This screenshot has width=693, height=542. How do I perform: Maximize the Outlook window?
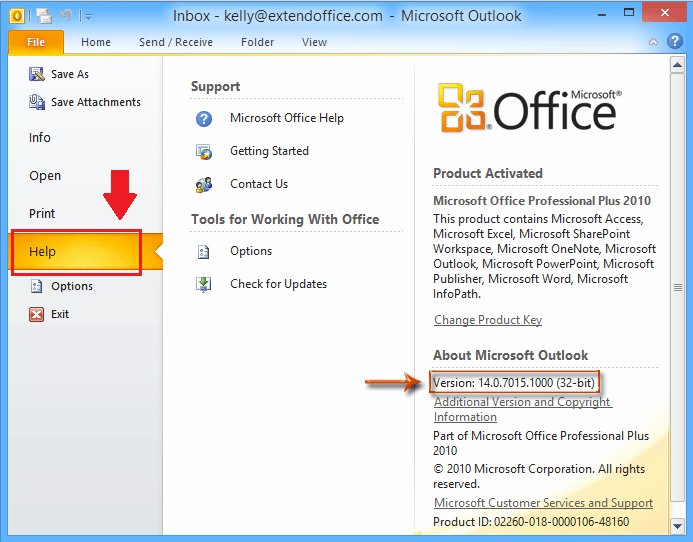pyautogui.click(x=628, y=13)
